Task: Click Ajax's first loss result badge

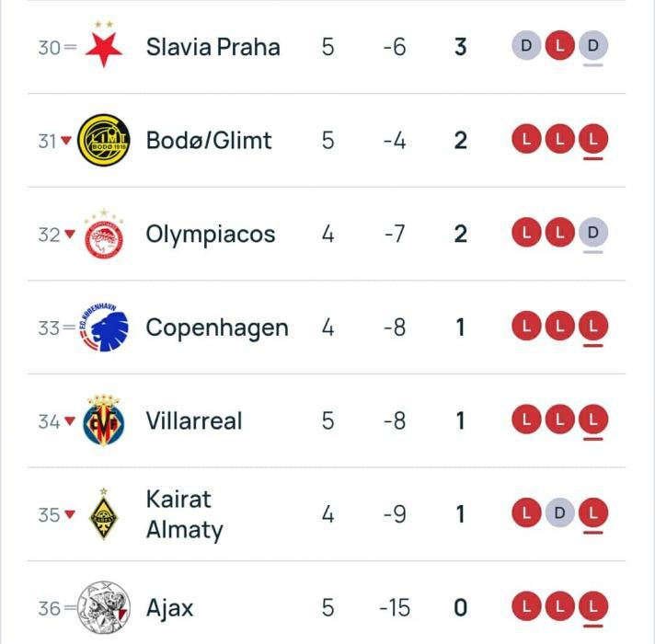Action: click(526, 607)
